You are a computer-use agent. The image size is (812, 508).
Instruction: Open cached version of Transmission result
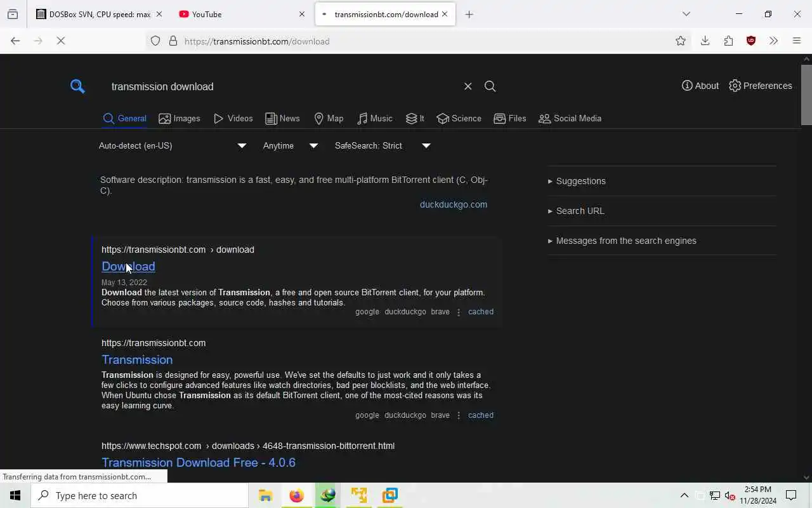click(480, 415)
